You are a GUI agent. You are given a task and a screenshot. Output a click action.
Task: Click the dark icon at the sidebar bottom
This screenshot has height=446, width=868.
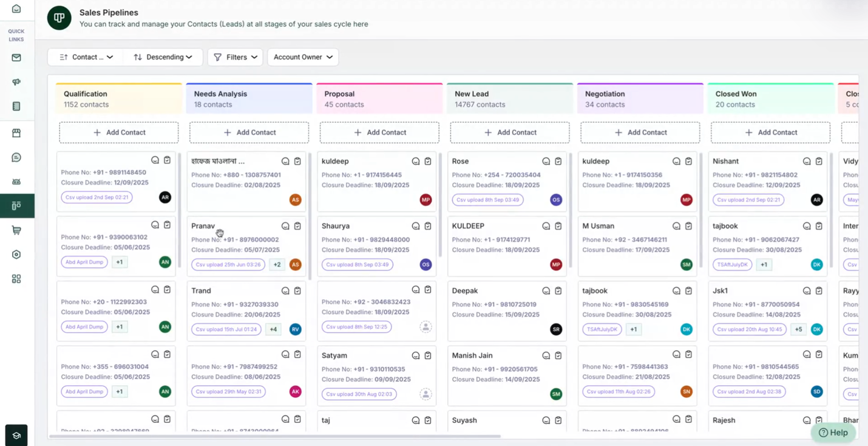click(x=16, y=435)
